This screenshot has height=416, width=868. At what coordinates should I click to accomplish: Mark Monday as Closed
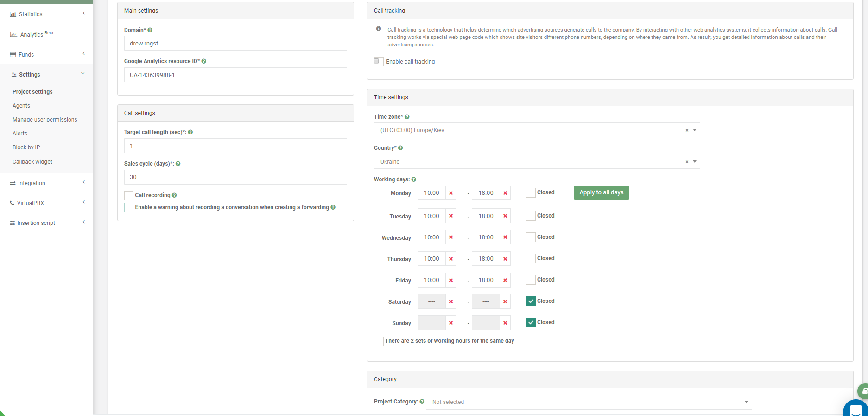531,193
